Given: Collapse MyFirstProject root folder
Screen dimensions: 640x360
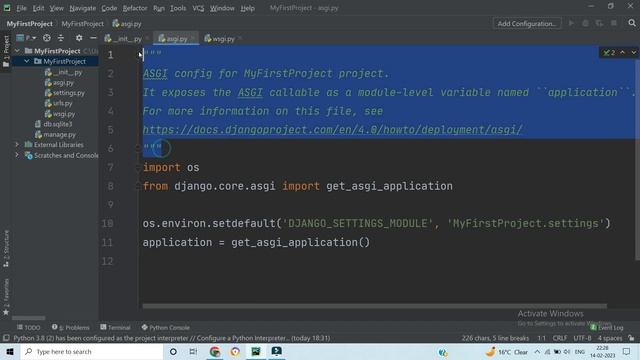Looking at the screenshot, I should pyautogui.click(x=17, y=51).
